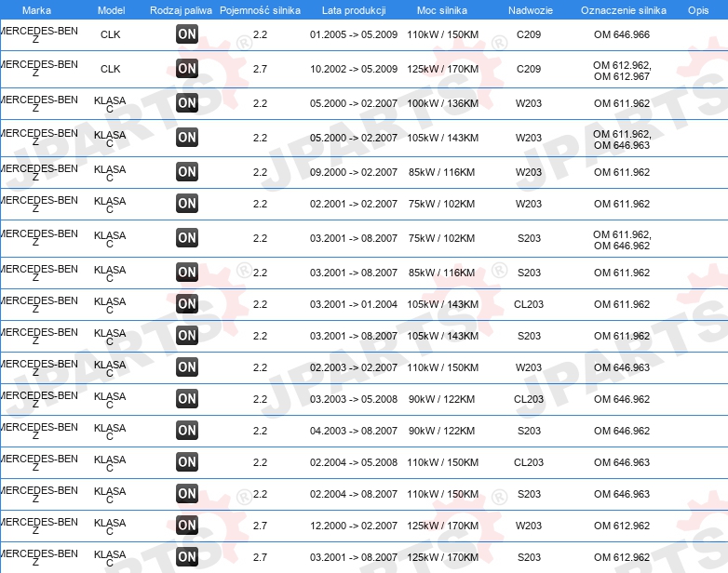Click the Model column header

pyautogui.click(x=111, y=10)
